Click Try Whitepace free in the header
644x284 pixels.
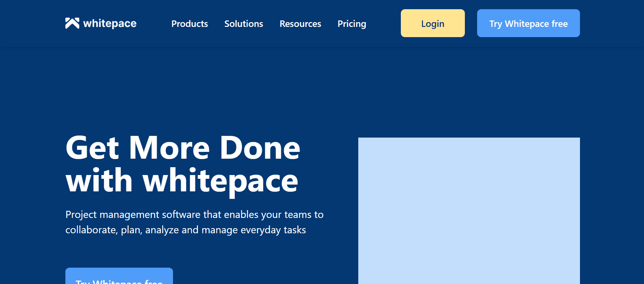pyautogui.click(x=528, y=23)
